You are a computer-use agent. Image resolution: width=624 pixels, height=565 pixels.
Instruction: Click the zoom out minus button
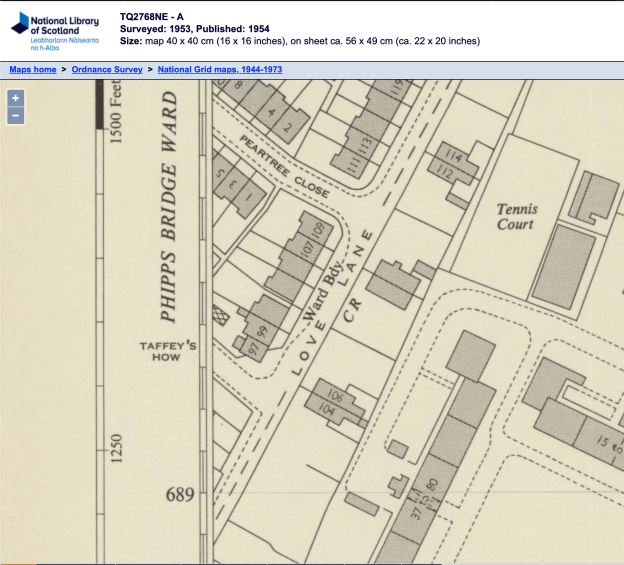click(x=15, y=115)
